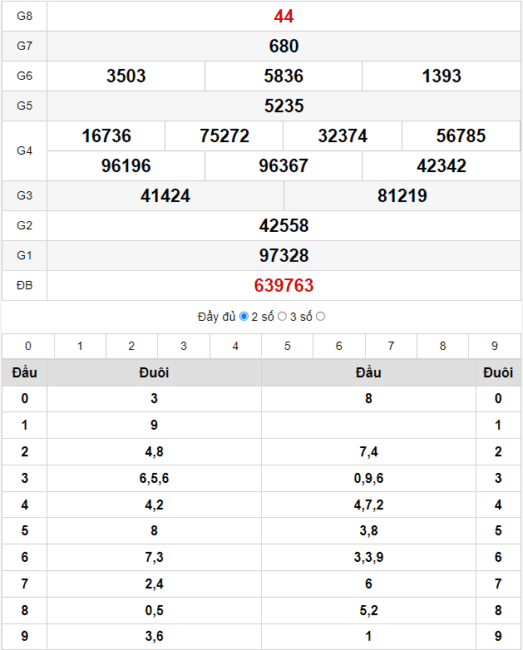Click the G8 prize number 44
The image size is (523, 650).
click(x=284, y=16)
